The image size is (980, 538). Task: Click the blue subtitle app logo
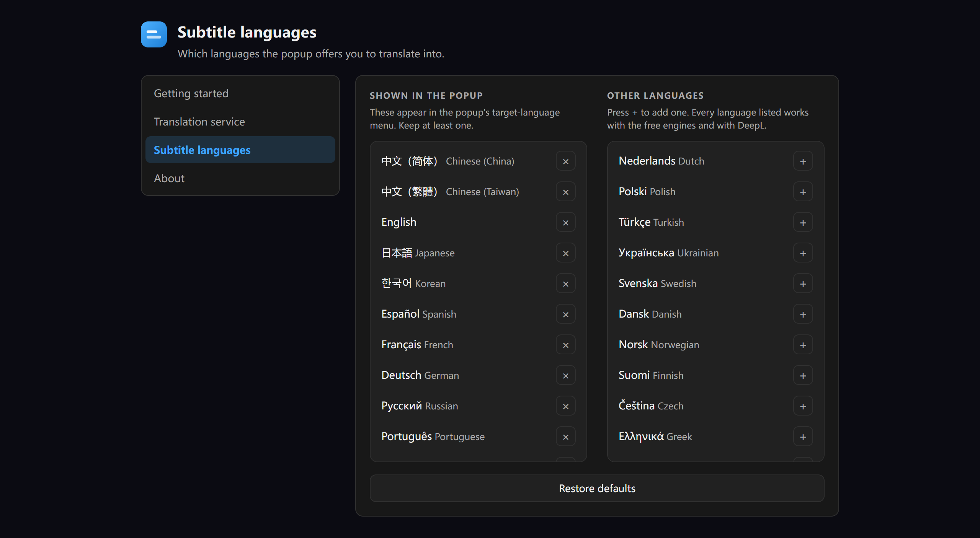154,34
